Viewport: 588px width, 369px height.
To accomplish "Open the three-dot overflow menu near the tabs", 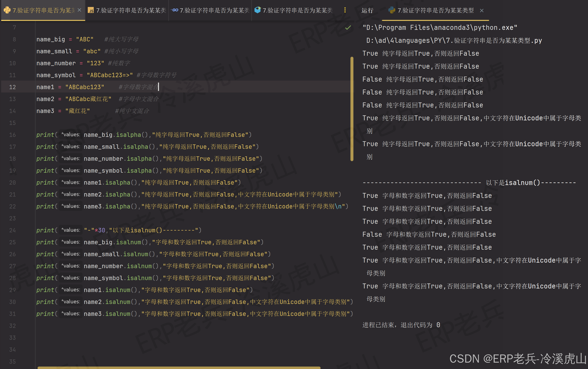I will pos(345,10).
